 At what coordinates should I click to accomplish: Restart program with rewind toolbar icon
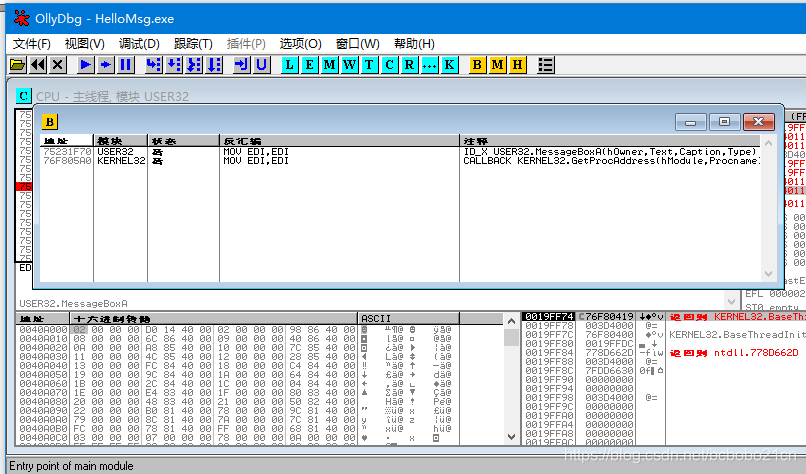(x=38, y=65)
